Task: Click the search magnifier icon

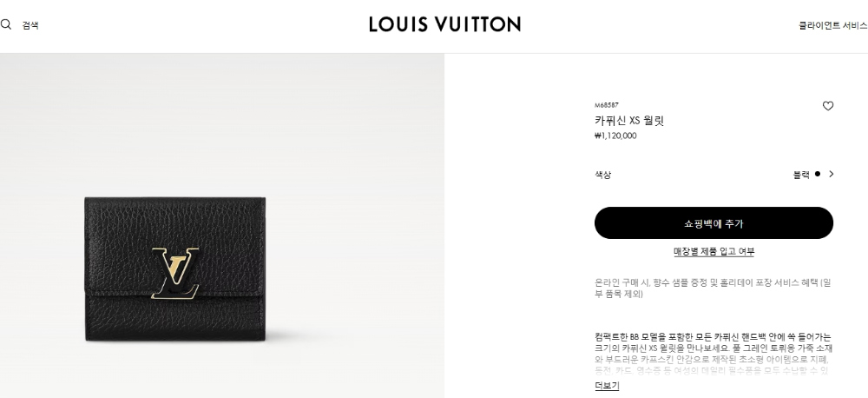Action: point(5,24)
